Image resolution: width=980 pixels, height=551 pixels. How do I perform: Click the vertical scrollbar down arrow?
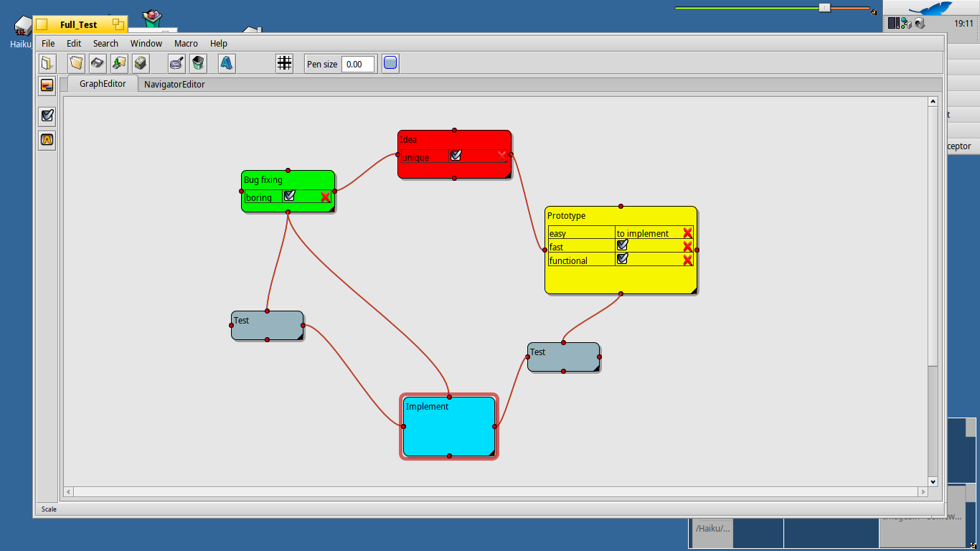933,481
